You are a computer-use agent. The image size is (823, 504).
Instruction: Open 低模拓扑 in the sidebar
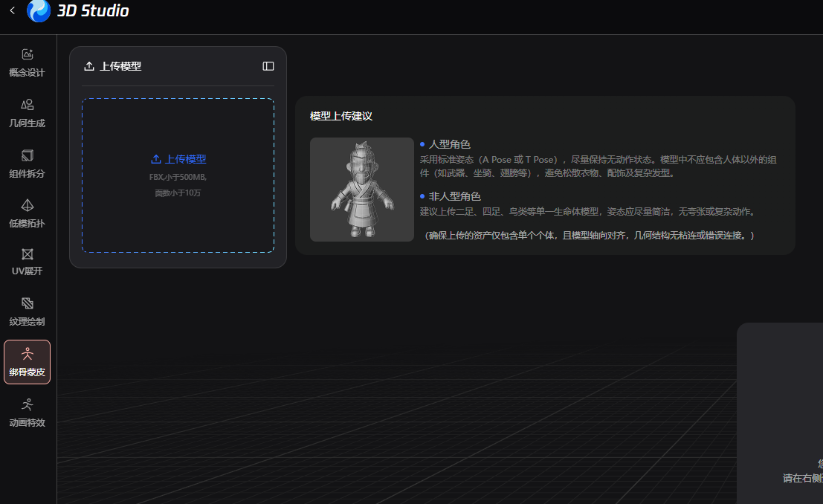tap(28, 213)
